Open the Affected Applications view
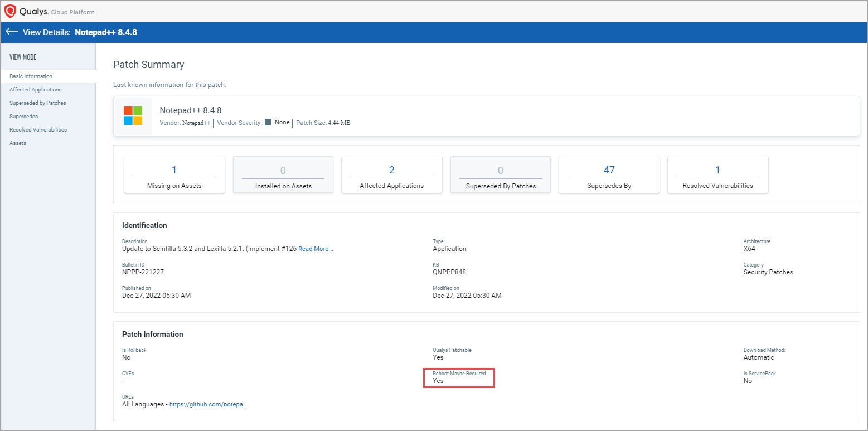The width and height of the screenshot is (868, 431). 36,90
